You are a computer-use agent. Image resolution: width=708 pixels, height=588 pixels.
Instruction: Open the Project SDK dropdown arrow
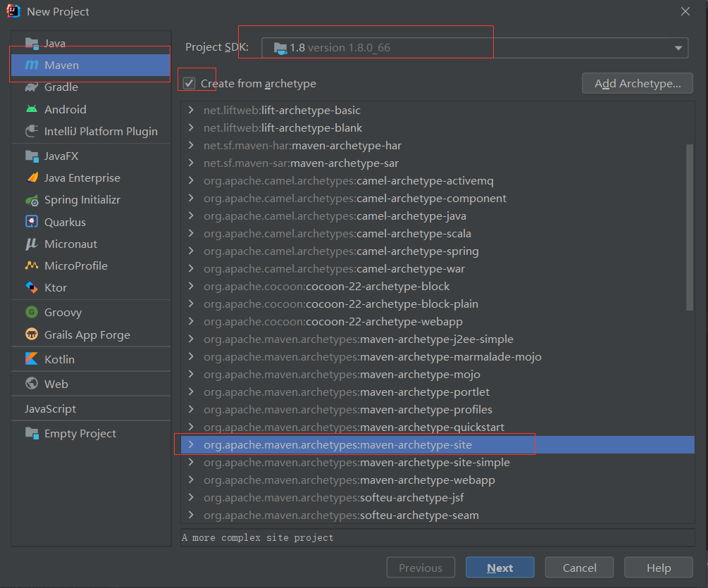pos(678,48)
